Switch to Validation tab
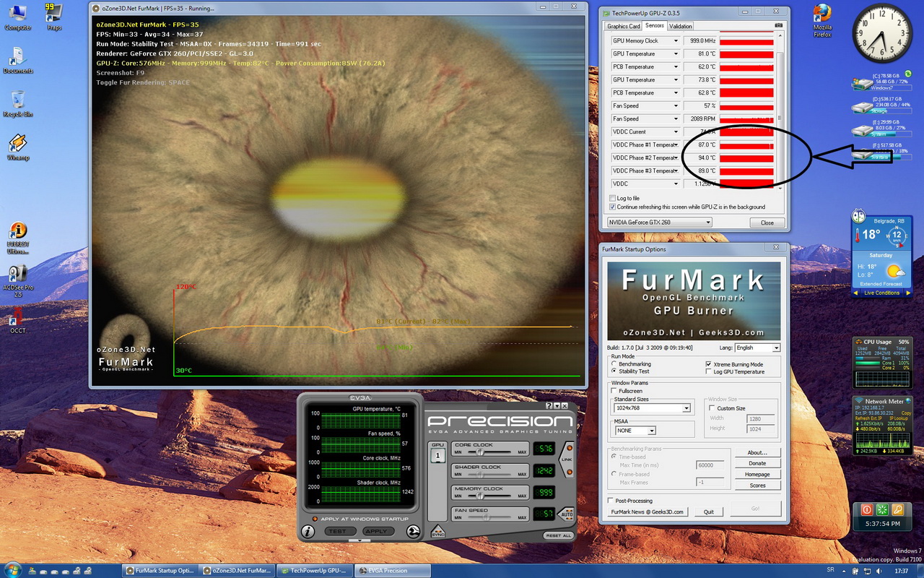Screen dimensions: 924x578 point(681,27)
